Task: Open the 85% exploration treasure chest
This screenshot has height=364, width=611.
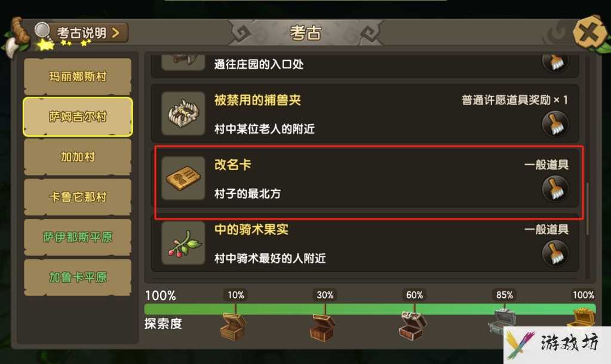Action: point(502,320)
